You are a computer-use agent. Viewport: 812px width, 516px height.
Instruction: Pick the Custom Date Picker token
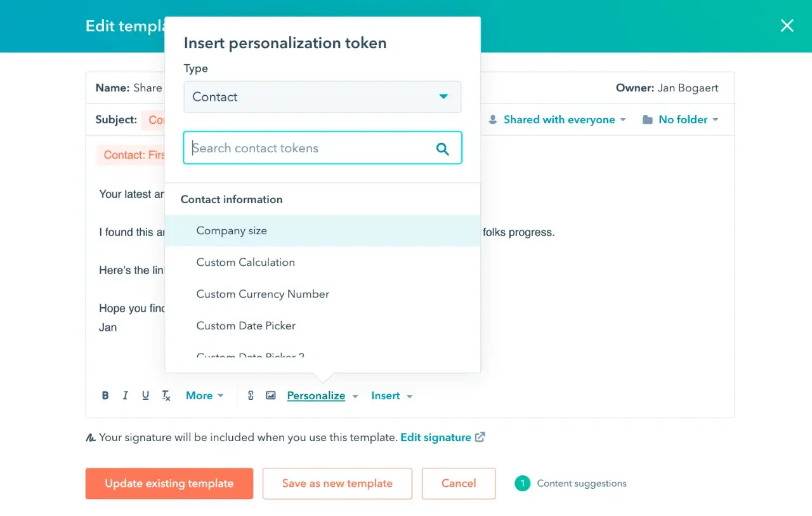pos(246,326)
